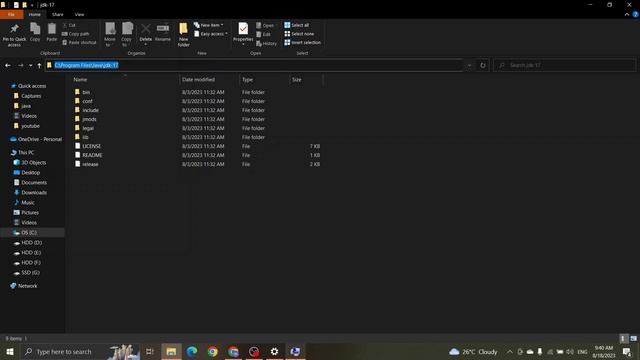The height and width of the screenshot is (360, 640).
Task: Select the jmods folder
Action: pos(89,119)
